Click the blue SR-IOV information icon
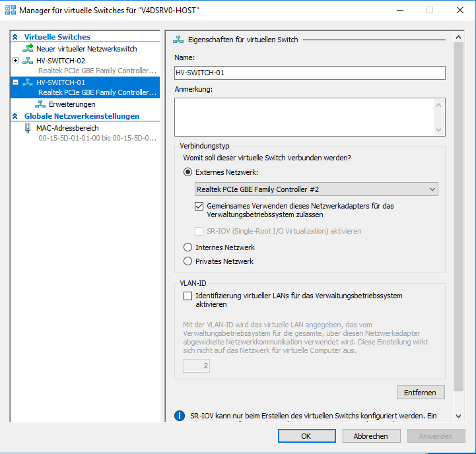The width and height of the screenshot is (476, 454). pos(180,416)
